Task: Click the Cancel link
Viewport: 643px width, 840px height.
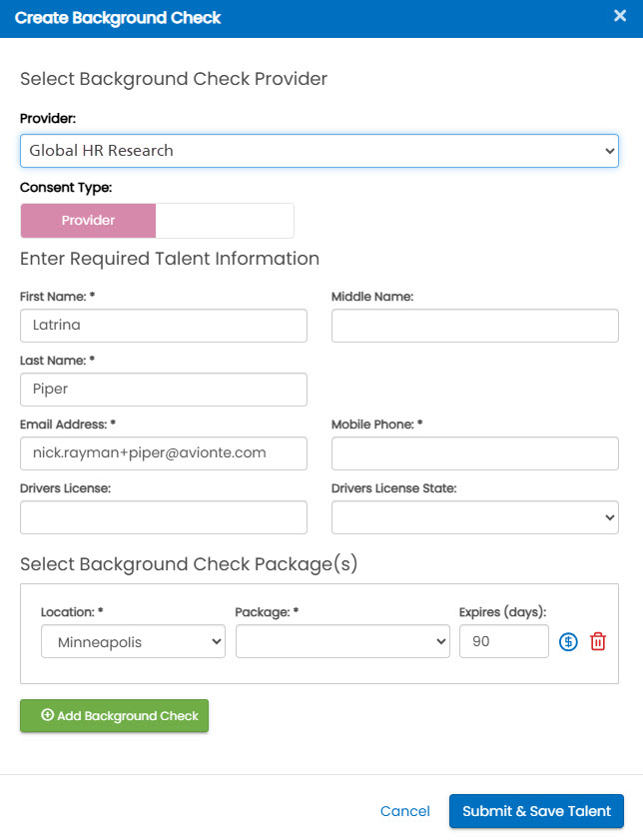Action: pos(404,811)
